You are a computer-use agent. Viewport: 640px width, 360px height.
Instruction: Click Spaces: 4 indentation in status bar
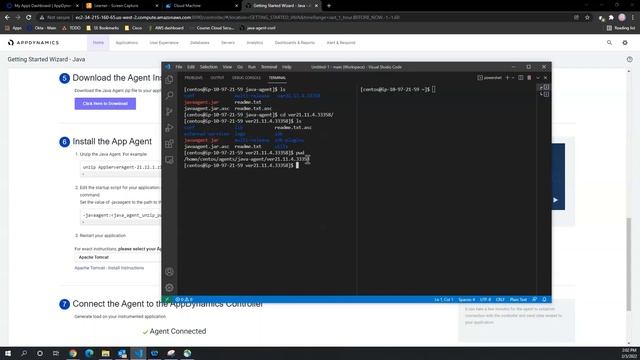tap(467, 300)
